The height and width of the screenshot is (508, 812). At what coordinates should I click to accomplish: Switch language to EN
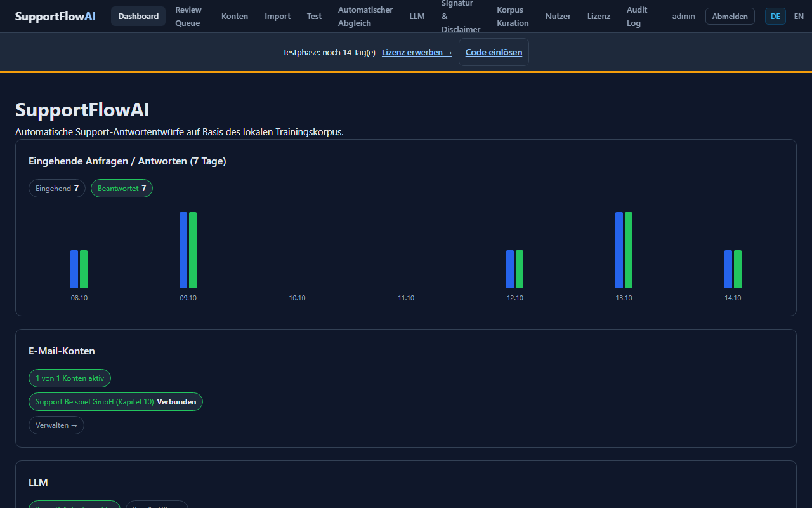pyautogui.click(x=799, y=16)
